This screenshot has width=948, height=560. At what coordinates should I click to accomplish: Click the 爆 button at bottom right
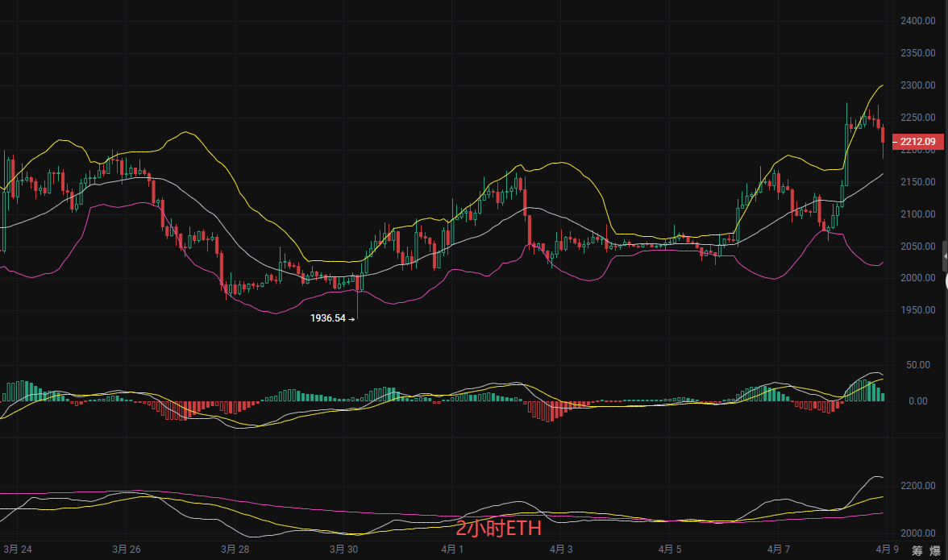[x=936, y=550]
